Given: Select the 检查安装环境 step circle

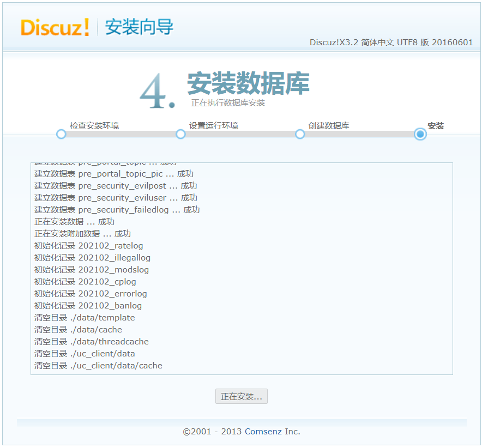Looking at the screenshot, I should (x=62, y=134).
